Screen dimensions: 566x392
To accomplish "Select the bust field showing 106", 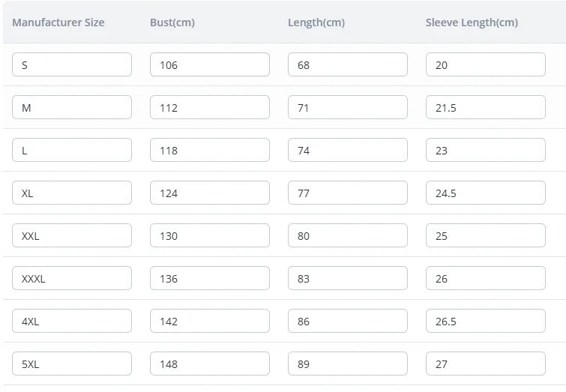I will 209,64.
